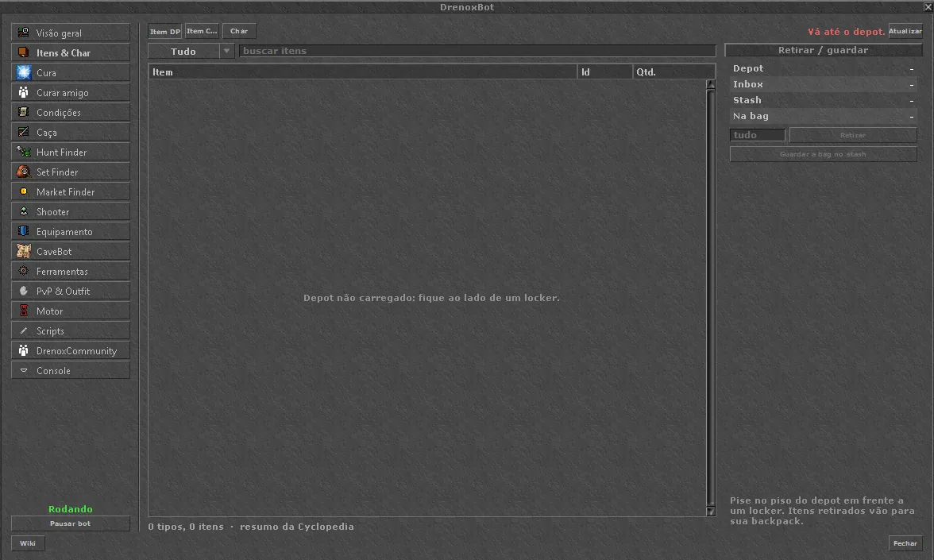The image size is (934, 560).
Task: Switch to the Char tab
Action: (x=239, y=31)
